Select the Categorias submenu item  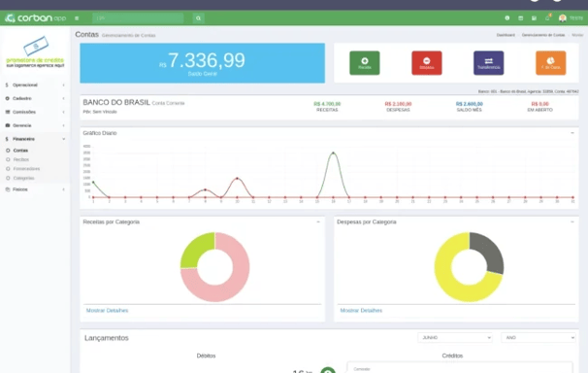click(x=23, y=179)
